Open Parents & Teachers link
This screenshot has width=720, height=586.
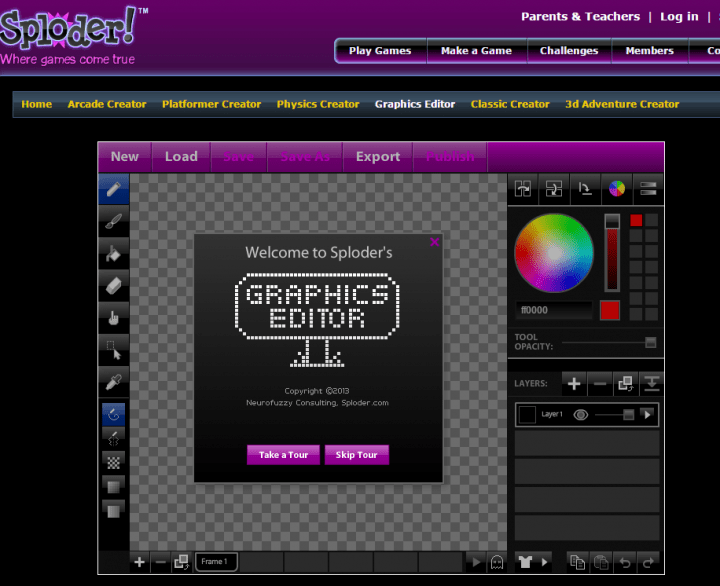pyautogui.click(x=580, y=17)
